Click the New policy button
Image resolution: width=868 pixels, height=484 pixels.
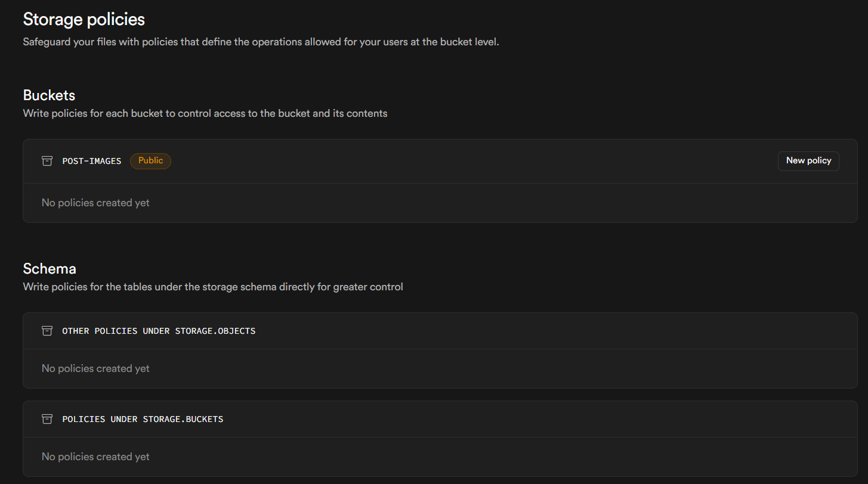(808, 161)
